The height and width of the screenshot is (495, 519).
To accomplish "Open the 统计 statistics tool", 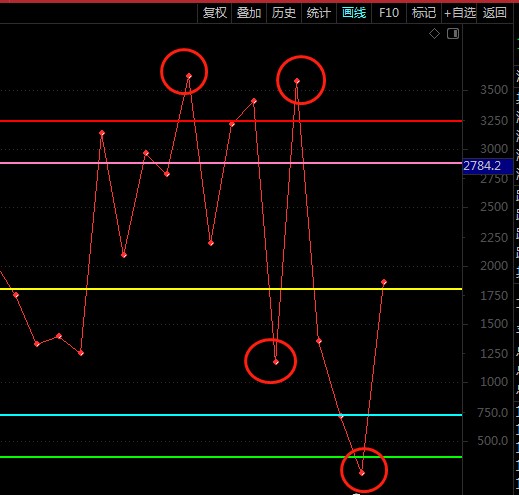I will tap(319, 13).
